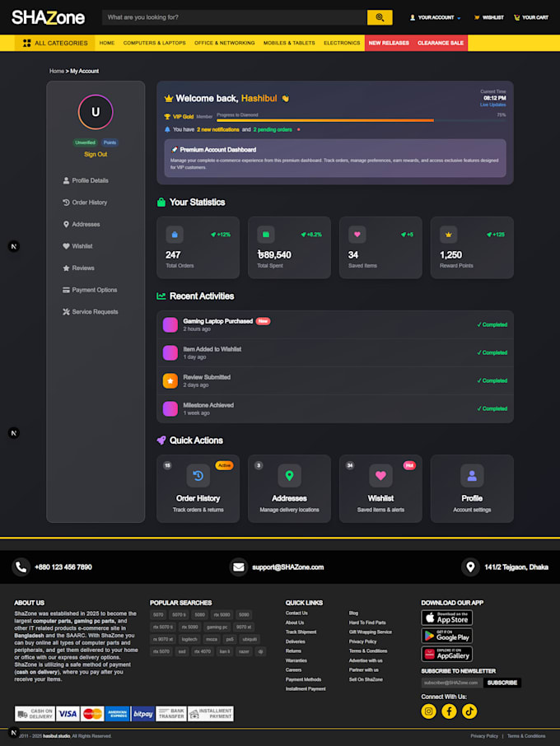Click the App Store download badge
Viewport: 560px width, 746px height.
point(446,618)
